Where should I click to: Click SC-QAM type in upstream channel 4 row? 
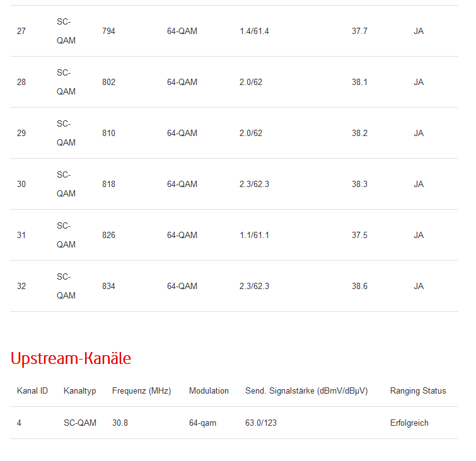(x=80, y=423)
